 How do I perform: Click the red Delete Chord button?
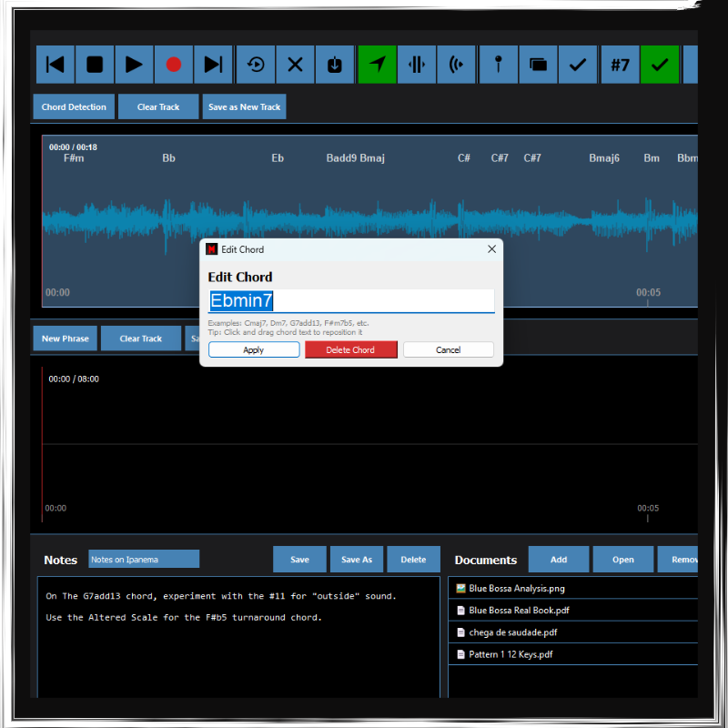[350, 350]
